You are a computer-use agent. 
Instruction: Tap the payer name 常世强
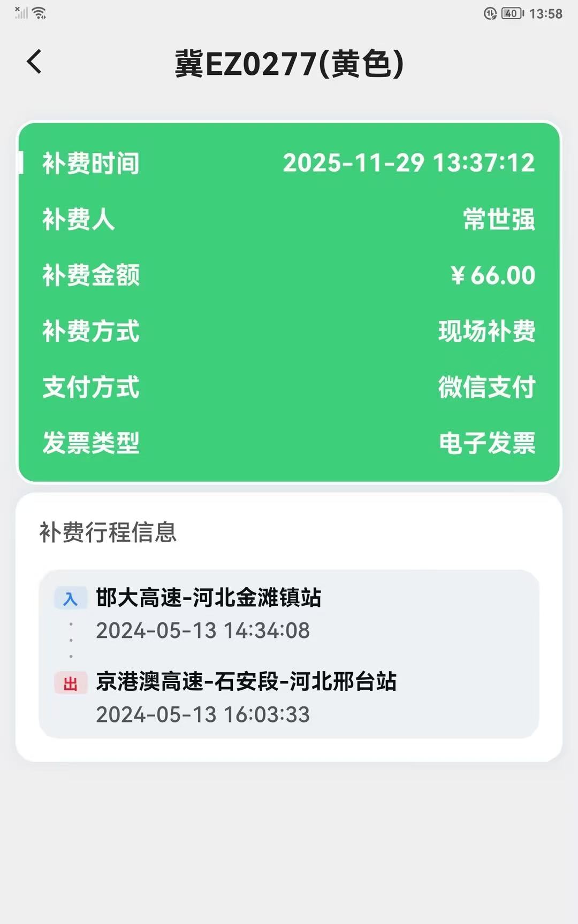[499, 219]
